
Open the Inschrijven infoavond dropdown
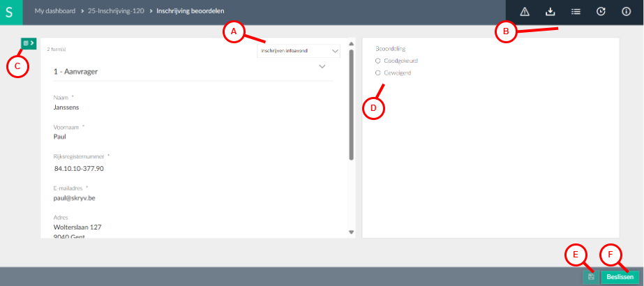pyautogui.click(x=299, y=51)
